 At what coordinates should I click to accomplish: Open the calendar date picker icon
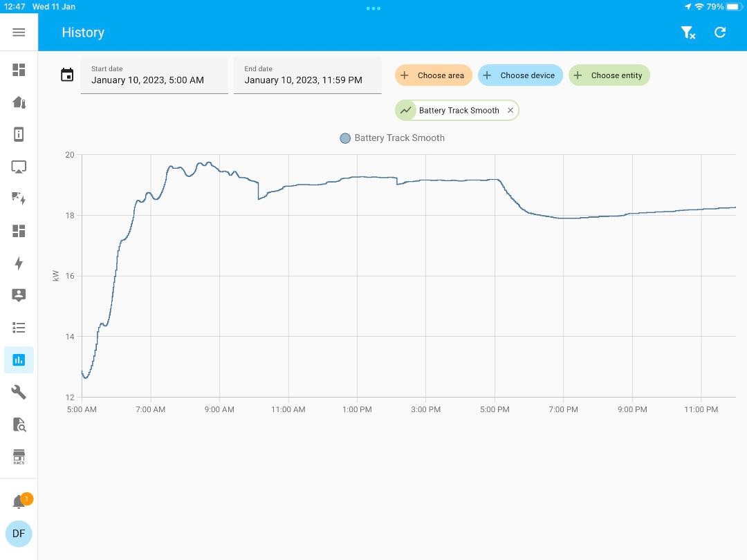coord(67,75)
